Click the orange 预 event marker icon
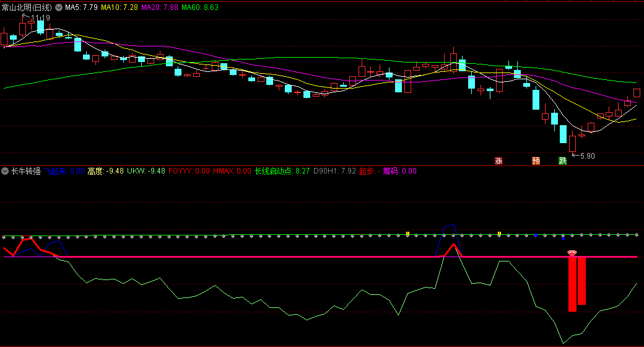 point(536,160)
